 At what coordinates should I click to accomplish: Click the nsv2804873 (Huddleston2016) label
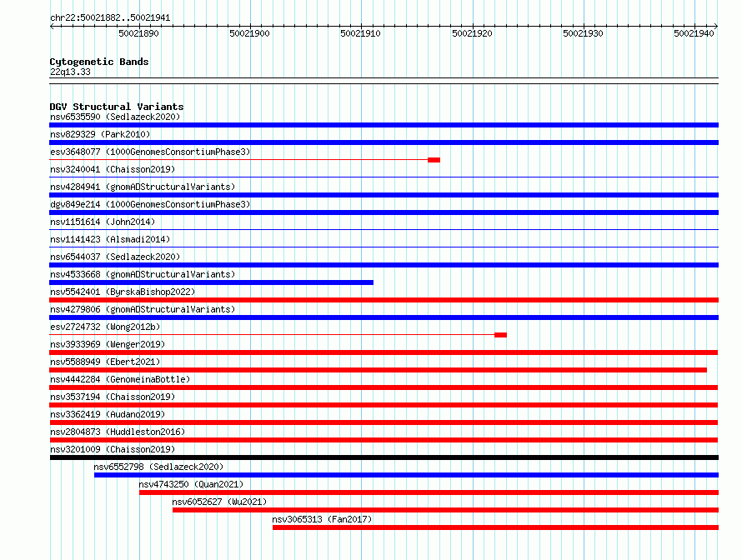click(x=118, y=432)
